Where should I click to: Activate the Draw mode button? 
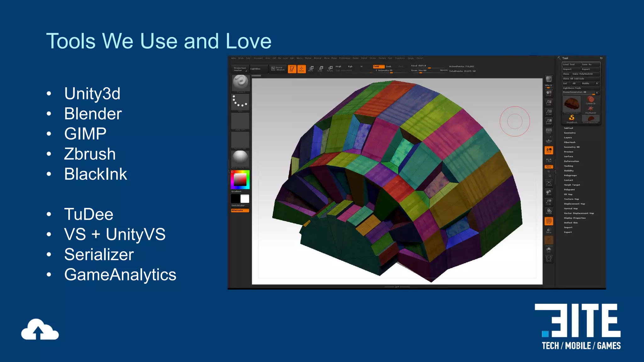(301, 69)
